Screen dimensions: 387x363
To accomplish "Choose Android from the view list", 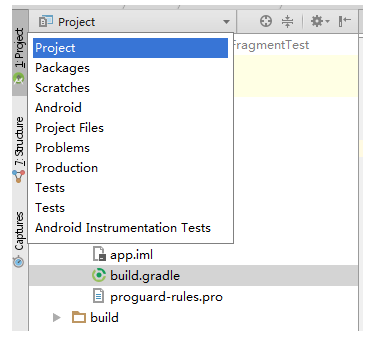I will (x=58, y=108).
